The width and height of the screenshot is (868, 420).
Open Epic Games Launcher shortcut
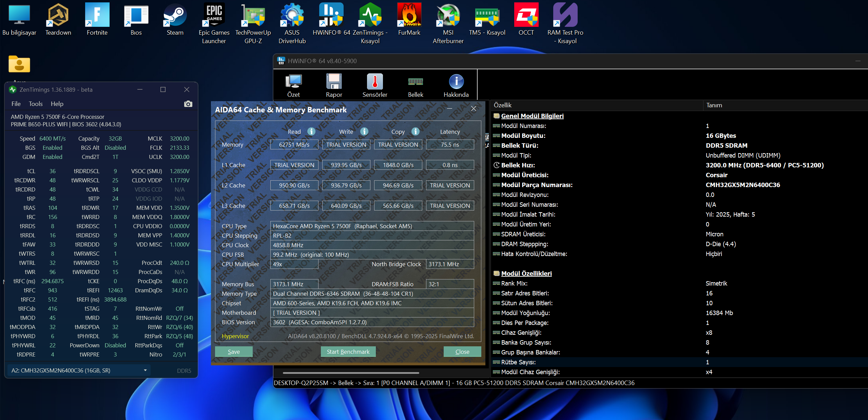pyautogui.click(x=214, y=24)
